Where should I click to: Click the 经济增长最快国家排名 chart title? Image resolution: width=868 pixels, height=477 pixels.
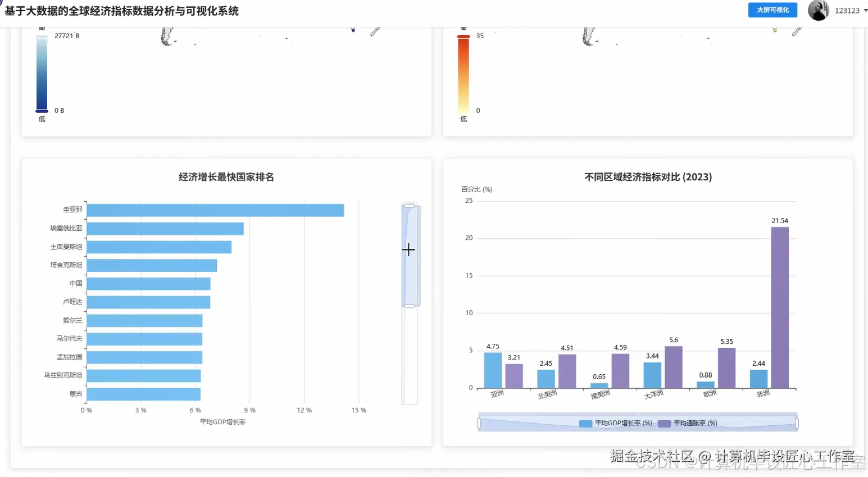click(x=226, y=176)
